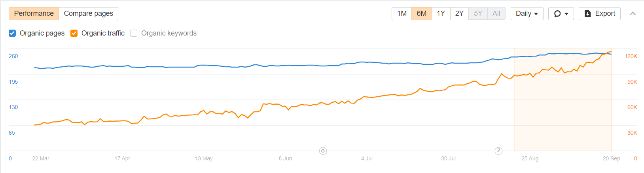This screenshot has width=644, height=173.
Task: Select the 1Y time range
Action: [x=441, y=13]
